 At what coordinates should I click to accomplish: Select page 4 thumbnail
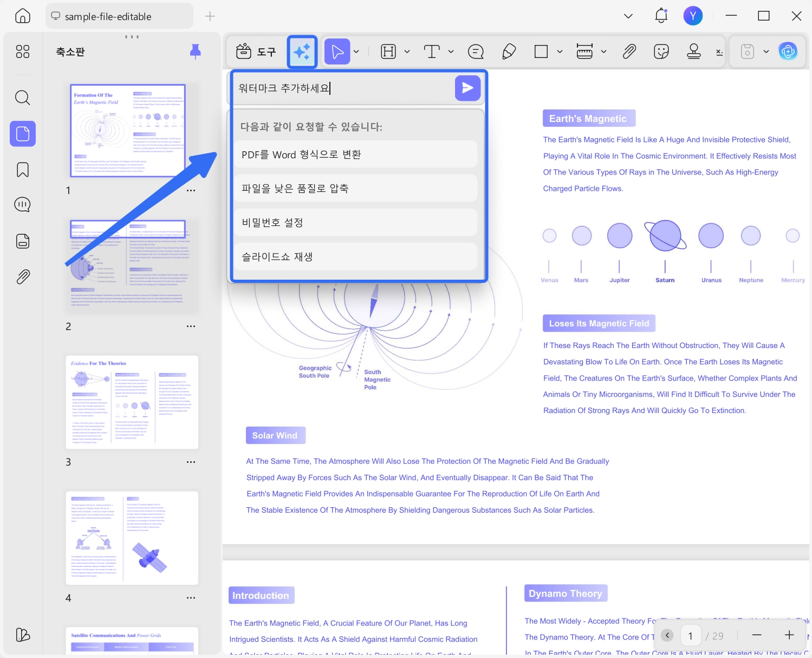132,538
